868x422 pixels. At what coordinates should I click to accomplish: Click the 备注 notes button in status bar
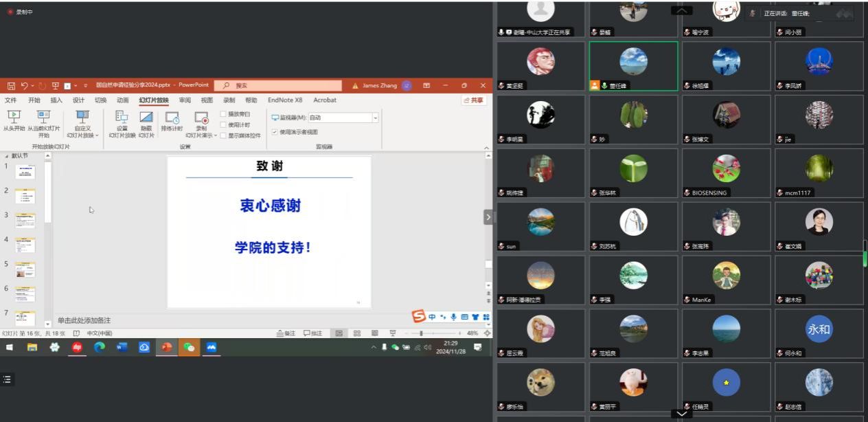286,333
